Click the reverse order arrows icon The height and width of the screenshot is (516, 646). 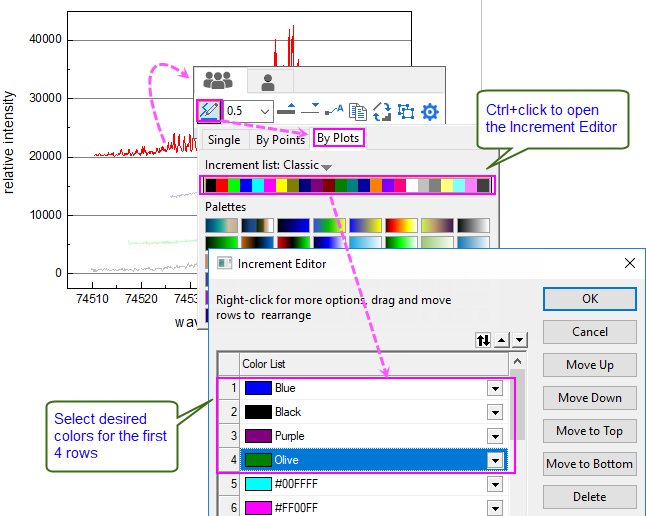(x=483, y=340)
